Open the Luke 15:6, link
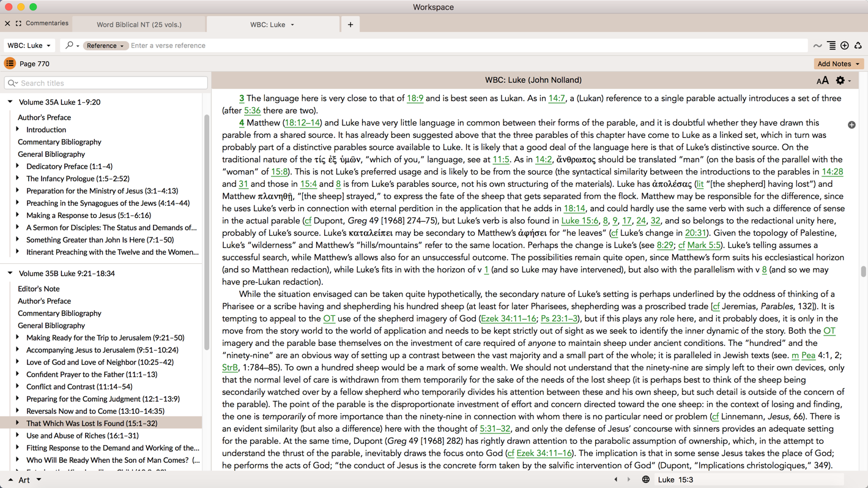This screenshot has height=488, width=868. point(580,221)
